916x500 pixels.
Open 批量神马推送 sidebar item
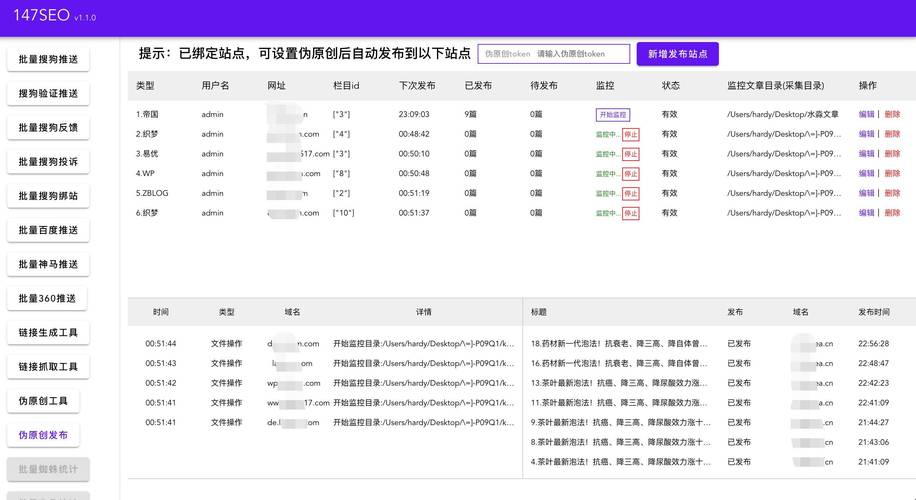(x=48, y=264)
